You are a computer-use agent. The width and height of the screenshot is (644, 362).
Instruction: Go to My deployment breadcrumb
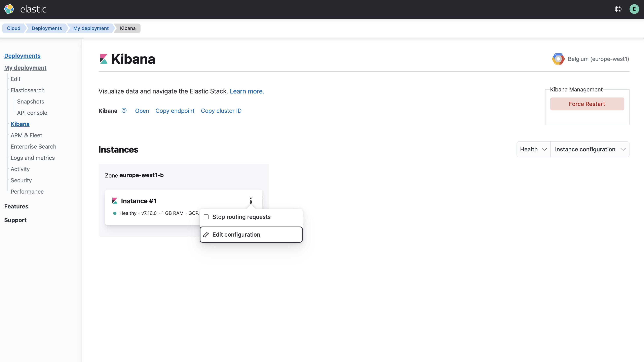point(91,28)
